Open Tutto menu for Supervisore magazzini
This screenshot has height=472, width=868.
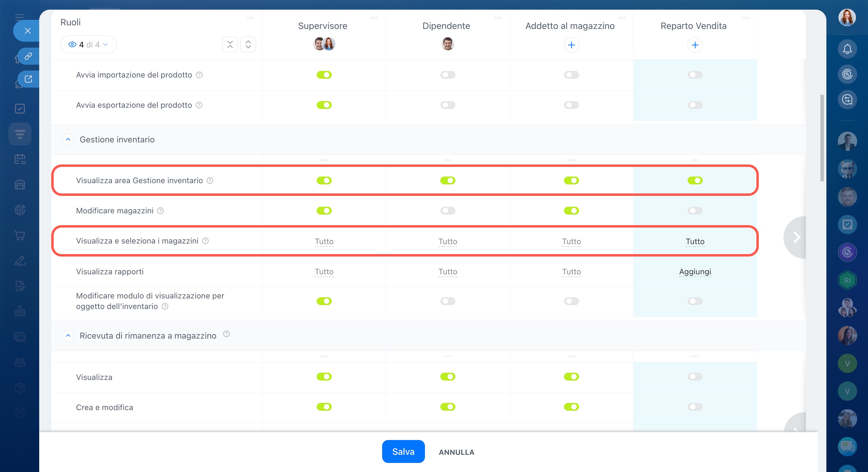pyautogui.click(x=324, y=241)
